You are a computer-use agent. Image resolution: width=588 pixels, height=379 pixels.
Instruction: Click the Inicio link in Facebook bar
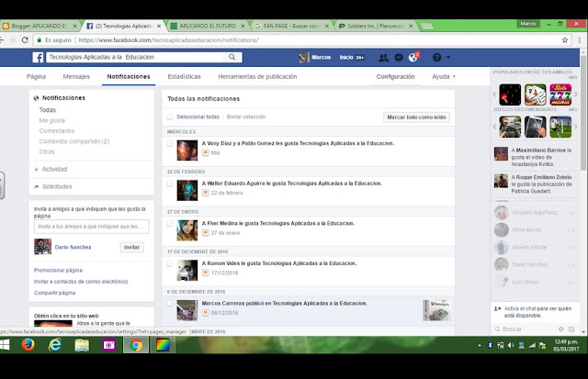point(346,57)
